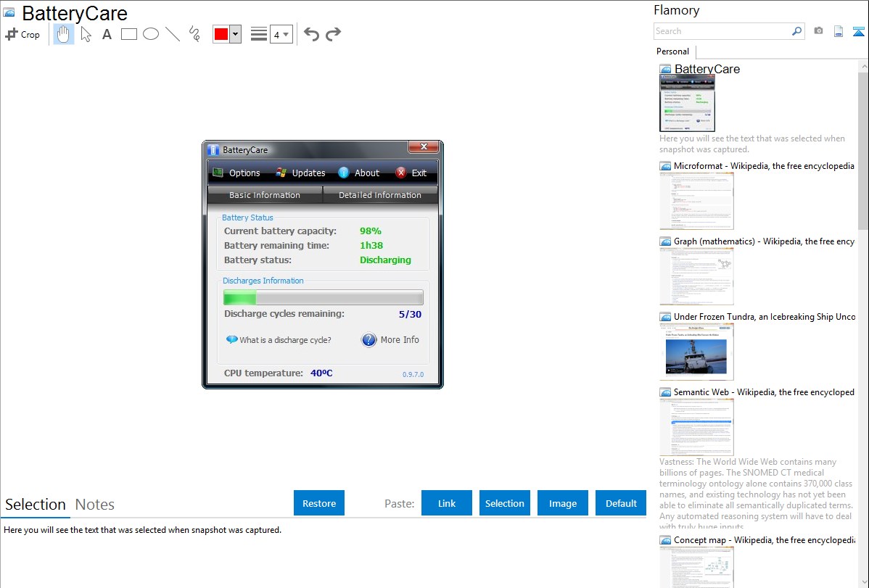The image size is (869, 588).
Task: Click the 1h38 remaining time value
Action: pos(371,246)
